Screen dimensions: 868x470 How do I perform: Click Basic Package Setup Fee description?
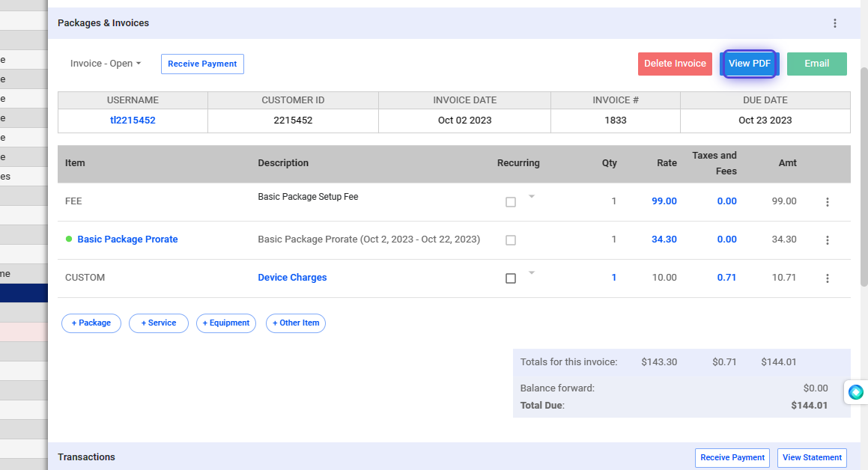(x=308, y=197)
